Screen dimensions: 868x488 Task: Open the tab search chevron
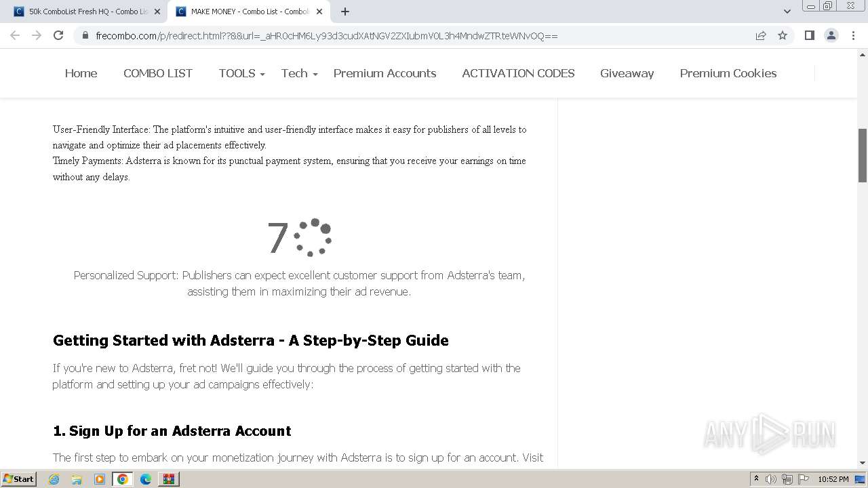[x=787, y=12]
